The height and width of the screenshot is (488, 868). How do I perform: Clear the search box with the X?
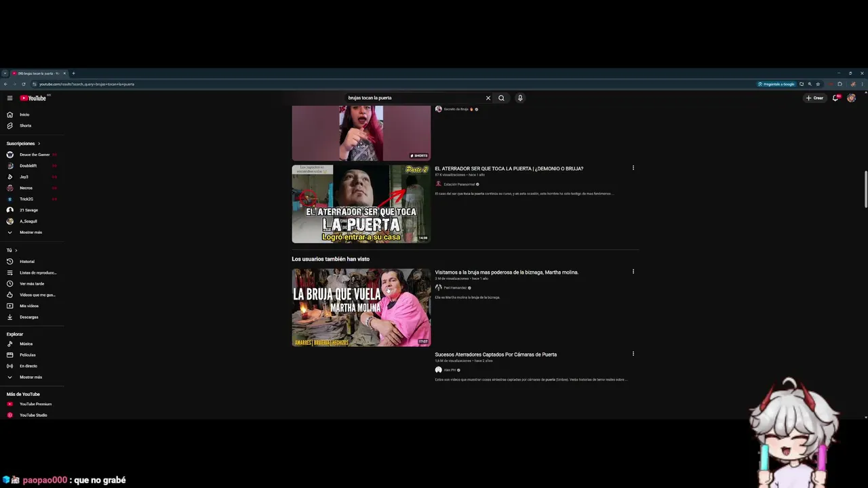click(488, 98)
